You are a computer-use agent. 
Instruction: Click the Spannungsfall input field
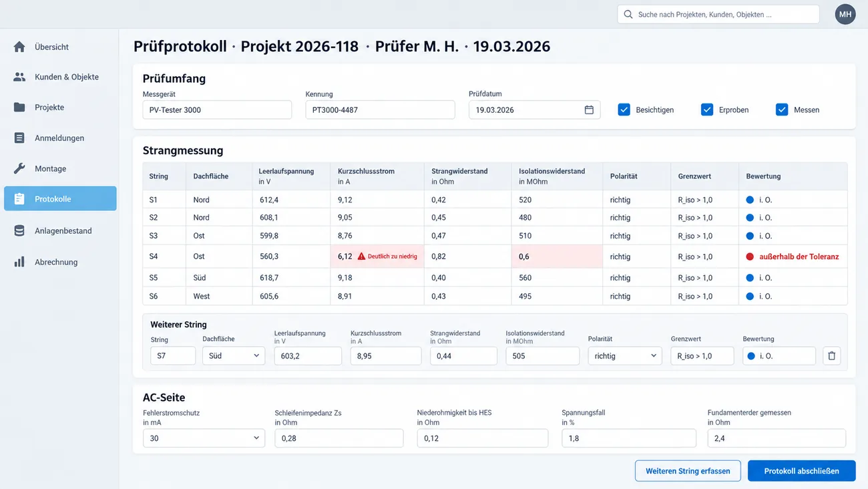629,438
